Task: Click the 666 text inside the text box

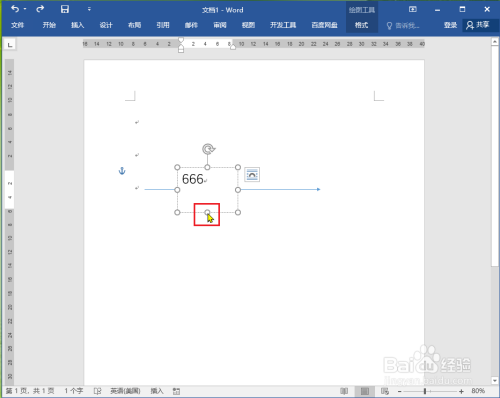Action: click(x=193, y=179)
